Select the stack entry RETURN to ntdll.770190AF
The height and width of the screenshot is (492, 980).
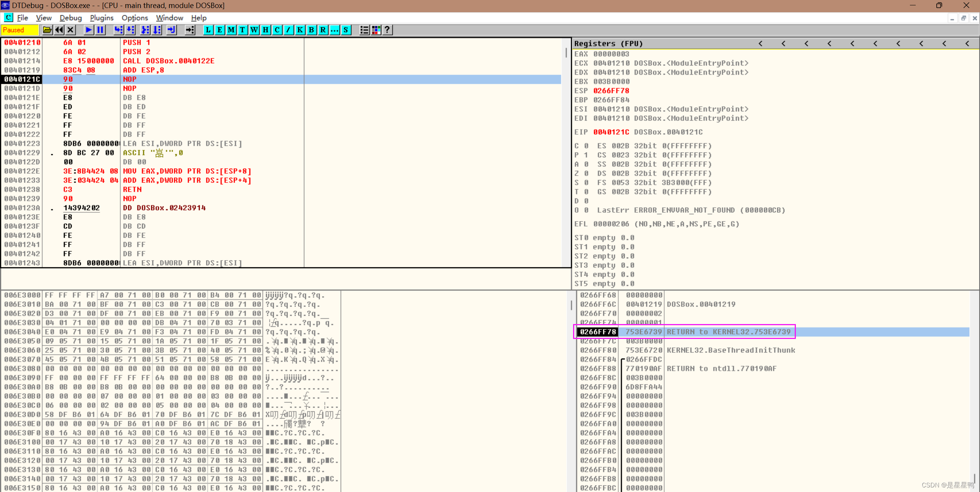pos(721,368)
